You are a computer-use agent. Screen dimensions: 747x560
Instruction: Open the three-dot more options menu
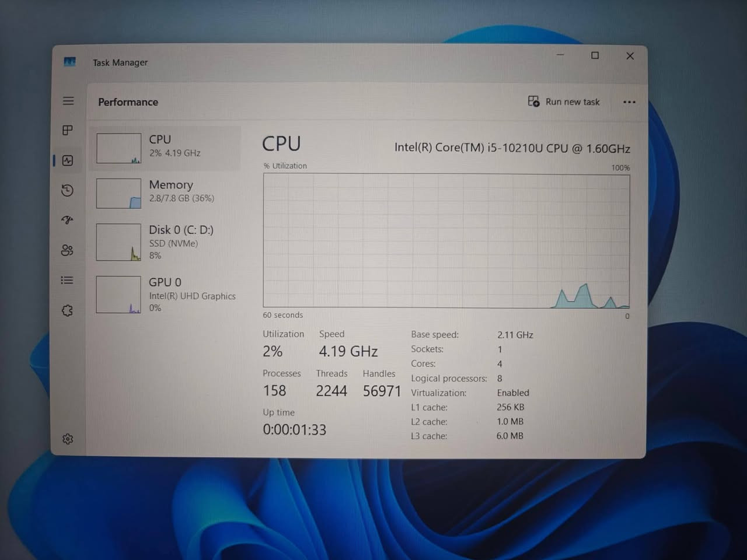(629, 102)
